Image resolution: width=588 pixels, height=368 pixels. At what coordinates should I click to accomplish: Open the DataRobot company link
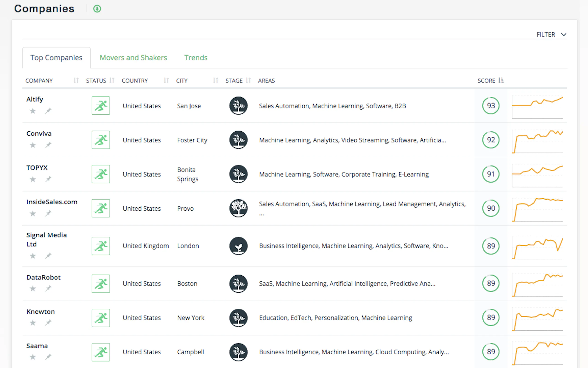pos(44,277)
